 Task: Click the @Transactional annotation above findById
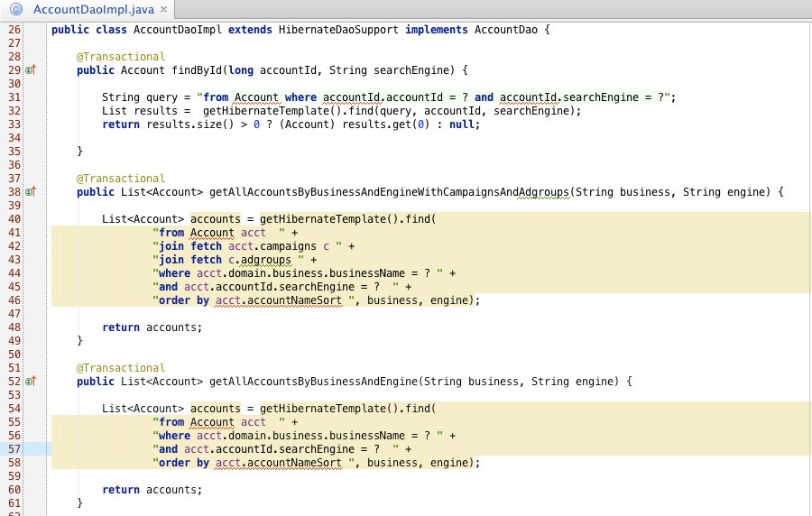click(121, 57)
